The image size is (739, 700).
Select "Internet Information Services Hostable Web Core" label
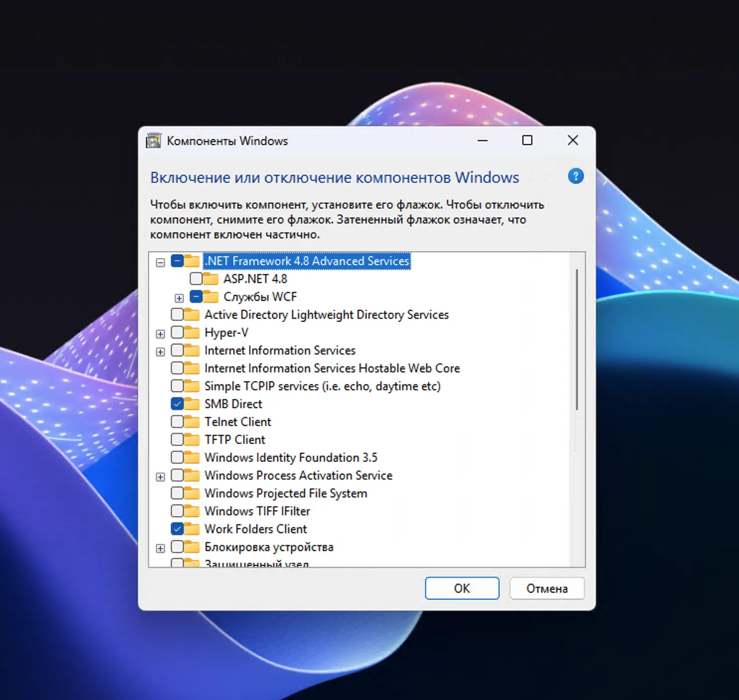(332, 368)
